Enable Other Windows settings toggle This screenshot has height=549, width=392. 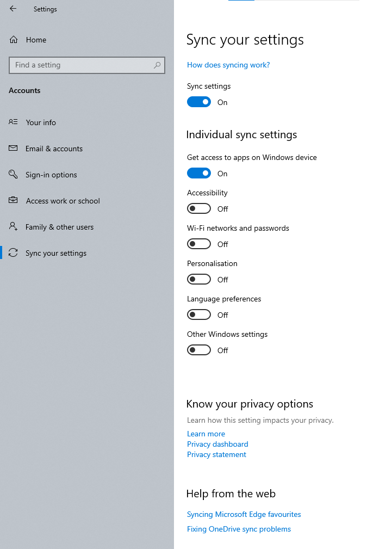199,350
